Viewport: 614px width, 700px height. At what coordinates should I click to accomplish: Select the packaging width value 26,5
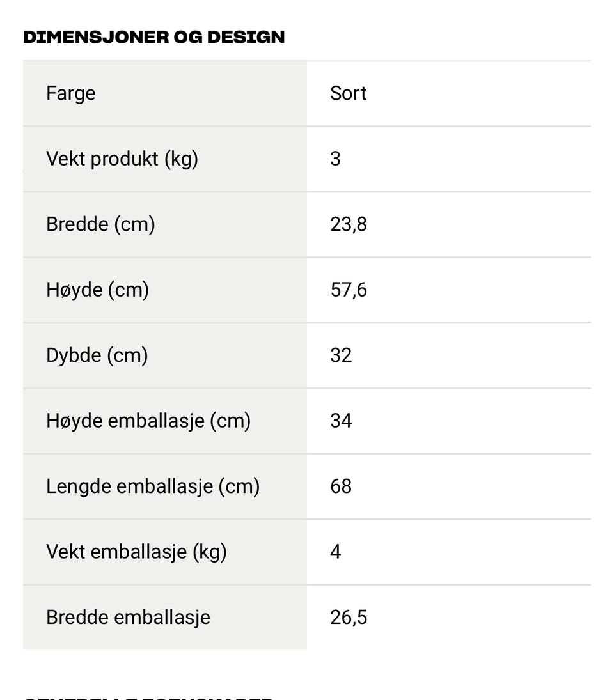tap(348, 618)
